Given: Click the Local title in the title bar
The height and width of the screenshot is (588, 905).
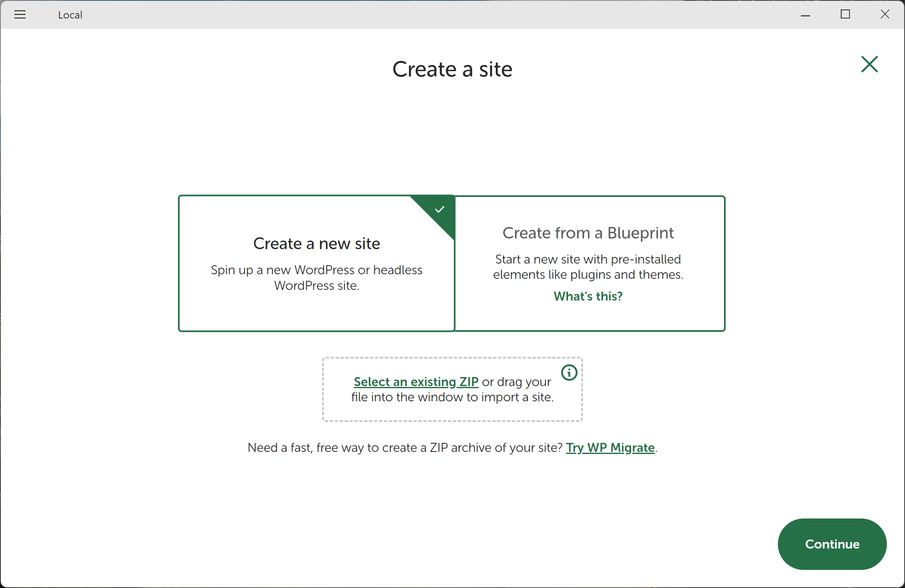Looking at the screenshot, I should 70,15.
